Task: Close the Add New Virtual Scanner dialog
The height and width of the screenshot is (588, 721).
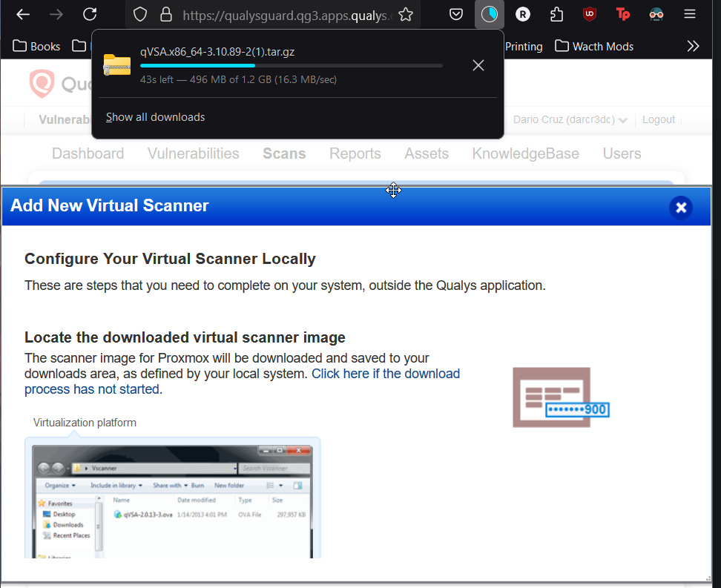Action: [x=680, y=208]
